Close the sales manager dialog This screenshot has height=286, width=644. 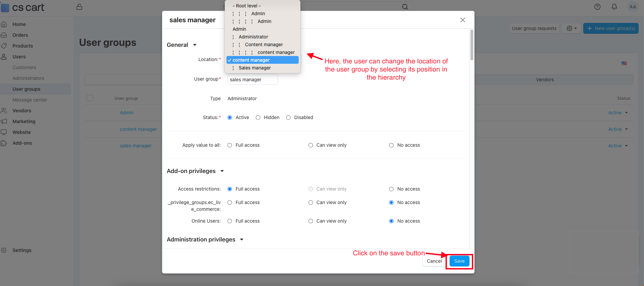462,20
